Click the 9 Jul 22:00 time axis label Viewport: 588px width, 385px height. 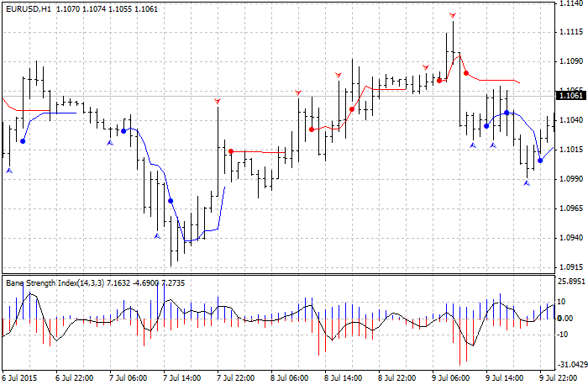click(557, 378)
